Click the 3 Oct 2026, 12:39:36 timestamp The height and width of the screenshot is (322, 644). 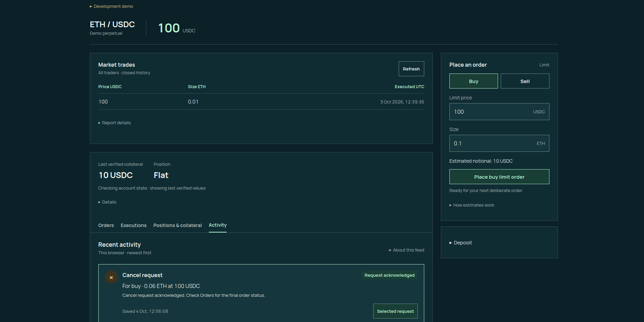click(402, 102)
